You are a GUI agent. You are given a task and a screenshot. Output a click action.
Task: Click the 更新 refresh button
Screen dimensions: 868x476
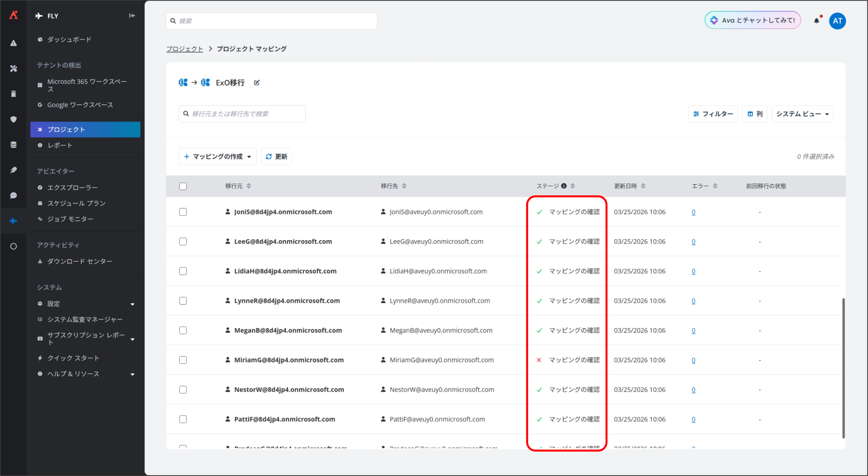(276, 157)
